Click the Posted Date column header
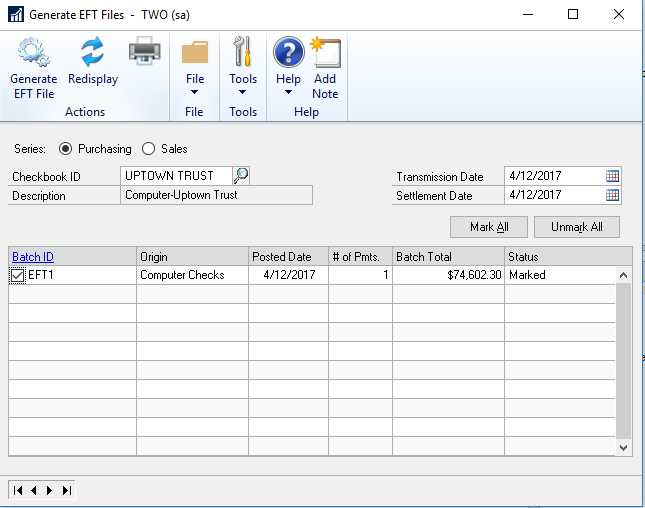 (288, 257)
